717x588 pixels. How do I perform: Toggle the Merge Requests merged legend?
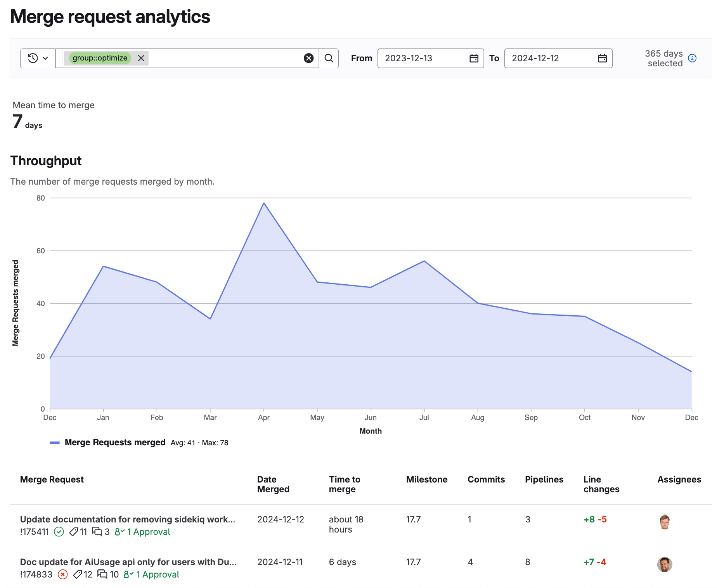pos(115,442)
